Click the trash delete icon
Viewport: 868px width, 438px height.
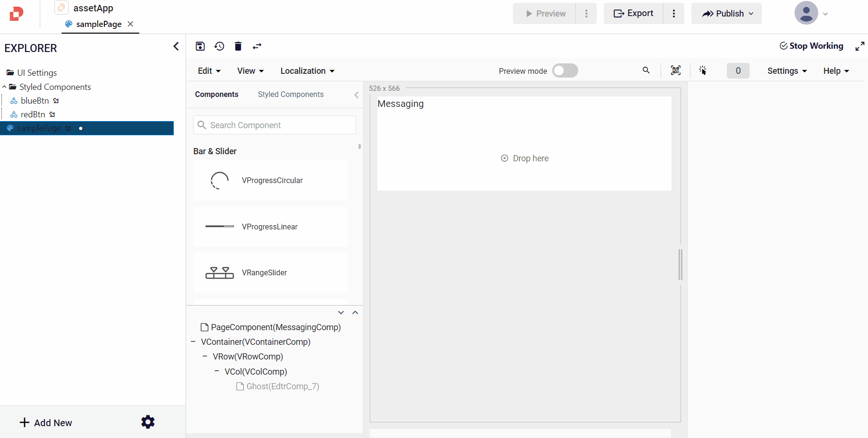[x=238, y=46]
